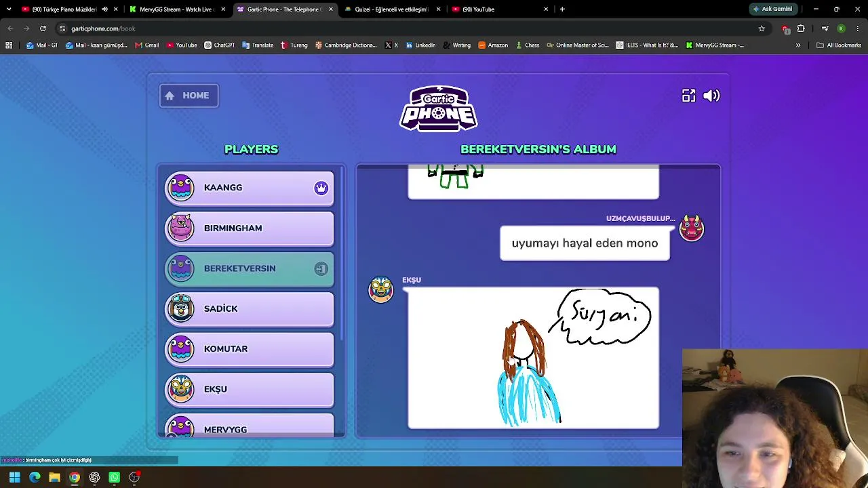Click Ask Gemini button
868x488 pixels.
[772, 9]
